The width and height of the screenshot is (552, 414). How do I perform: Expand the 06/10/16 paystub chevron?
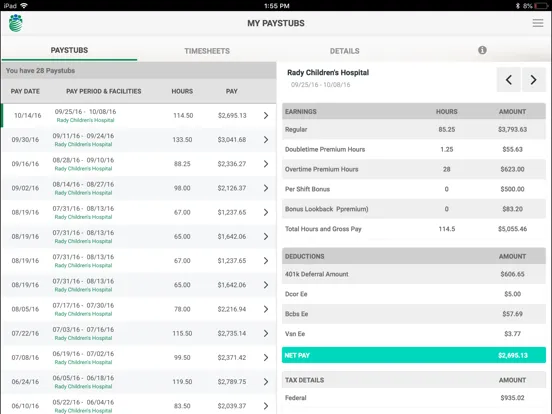(266, 406)
